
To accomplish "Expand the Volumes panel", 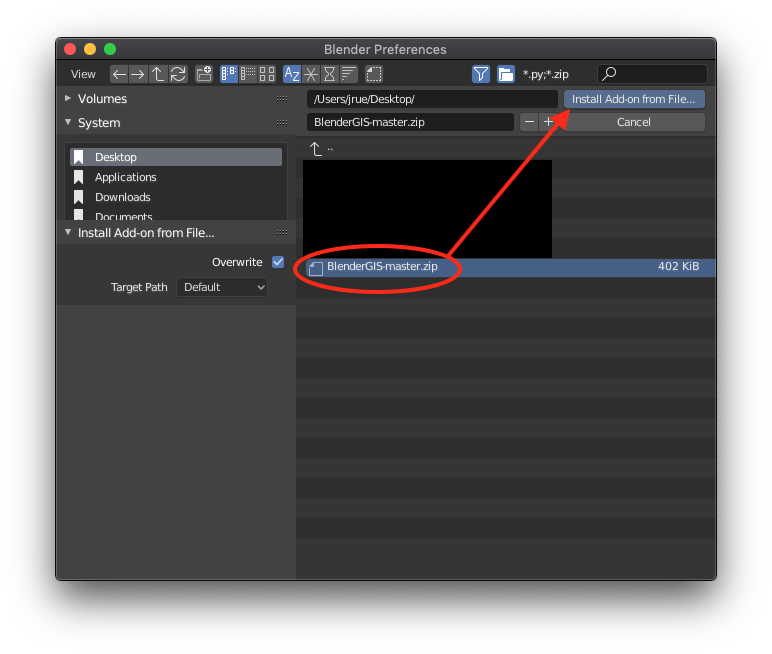I will 68,98.
